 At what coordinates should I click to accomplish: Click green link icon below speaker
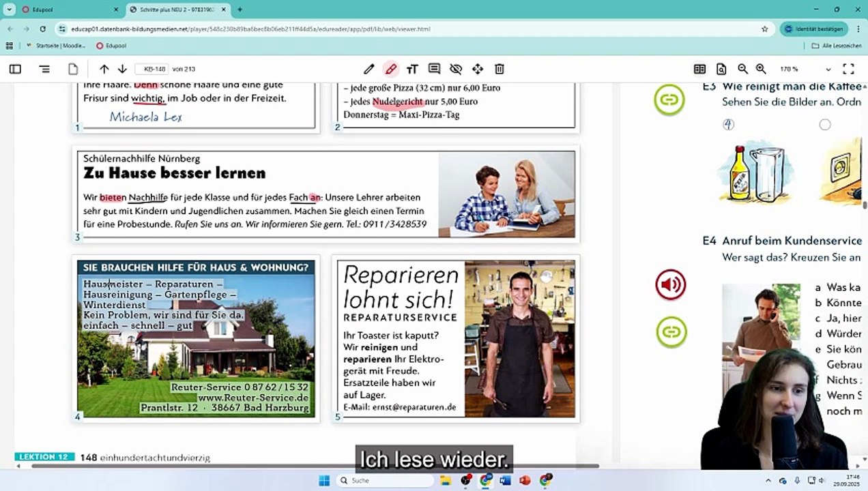point(671,332)
